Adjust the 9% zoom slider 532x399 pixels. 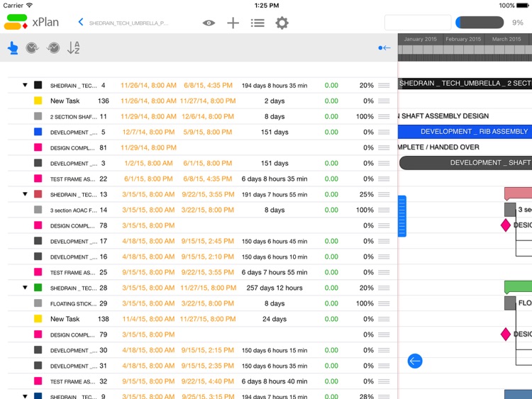tap(480, 23)
